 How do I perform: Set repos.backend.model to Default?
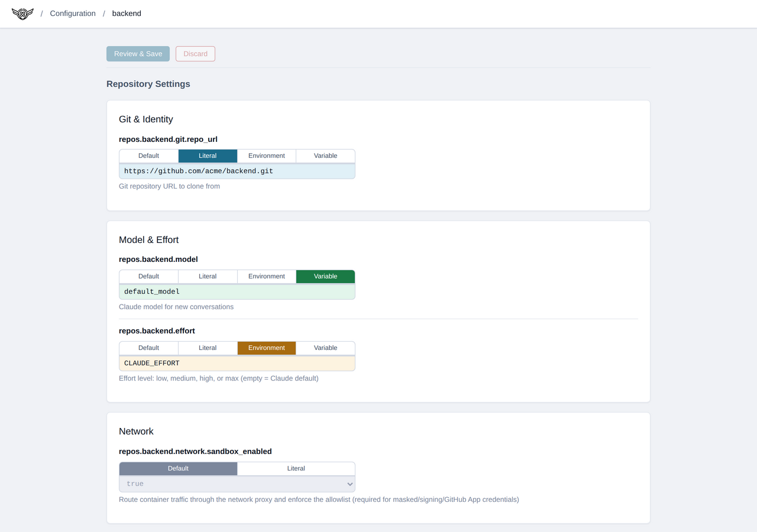(148, 277)
